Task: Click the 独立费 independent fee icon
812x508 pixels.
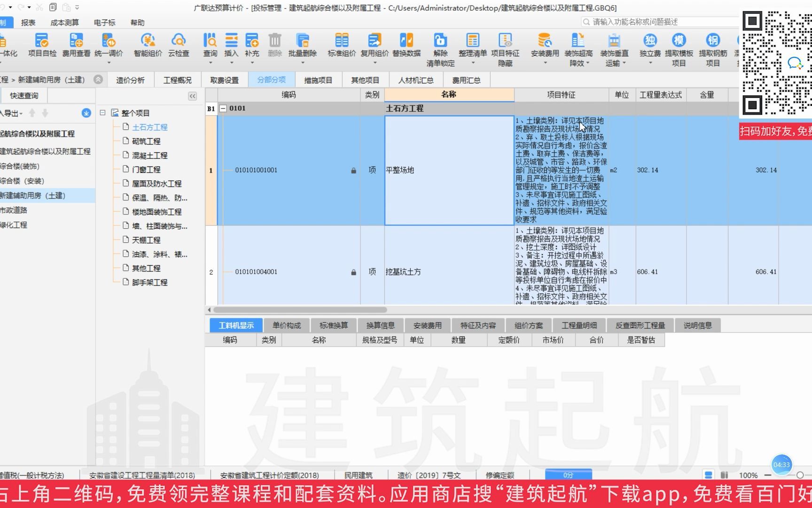Action: (650, 45)
